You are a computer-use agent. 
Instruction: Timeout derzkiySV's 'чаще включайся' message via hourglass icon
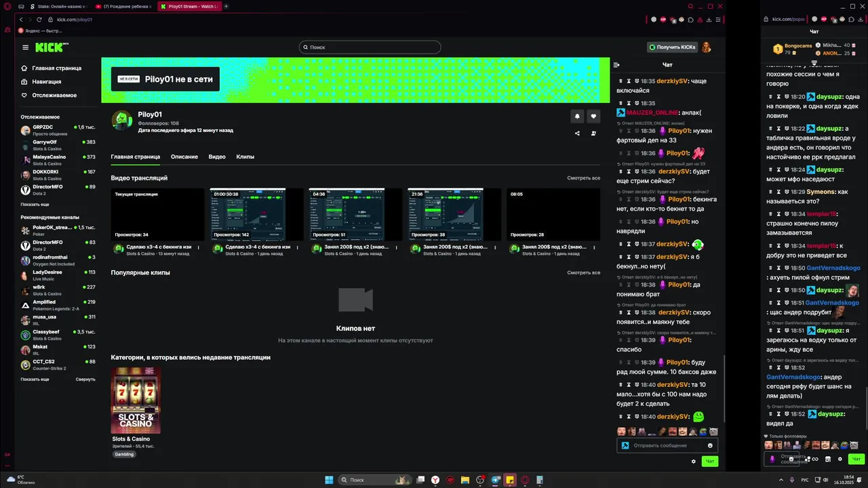point(629,81)
